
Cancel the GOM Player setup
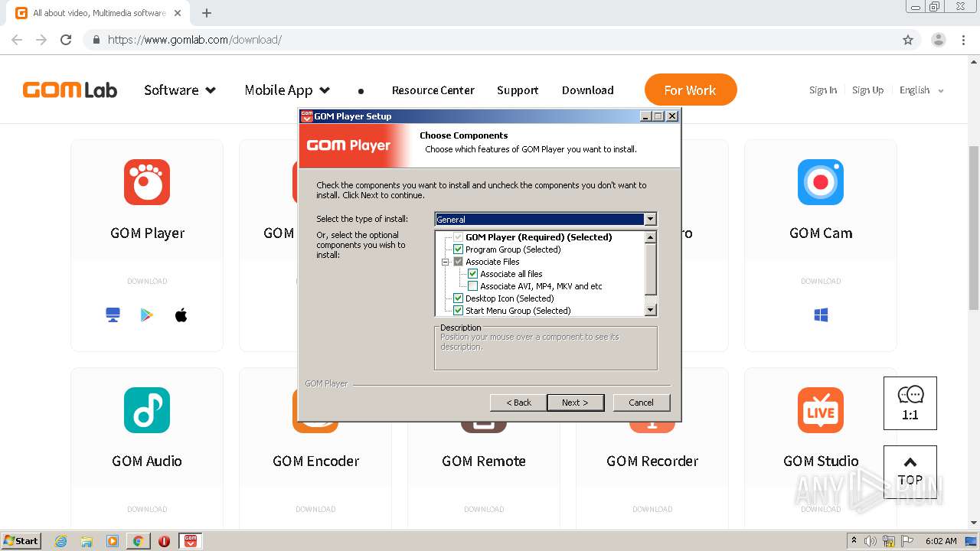[x=642, y=403]
